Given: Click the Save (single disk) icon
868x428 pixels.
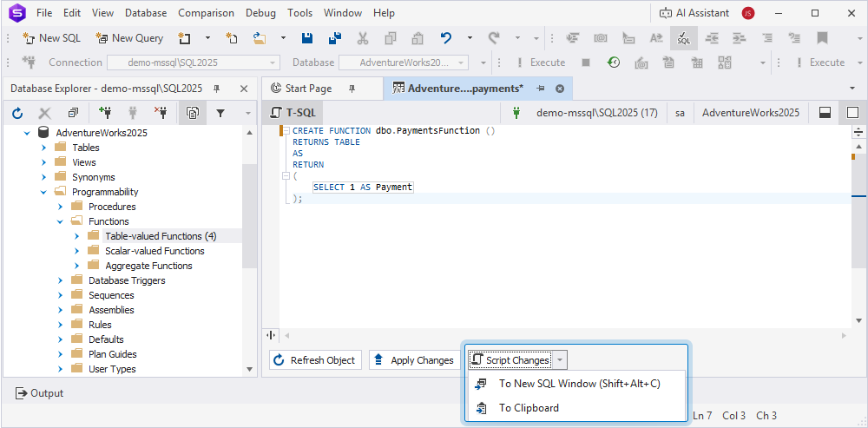Looking at the screenshot, I should [x=307, y=38].
